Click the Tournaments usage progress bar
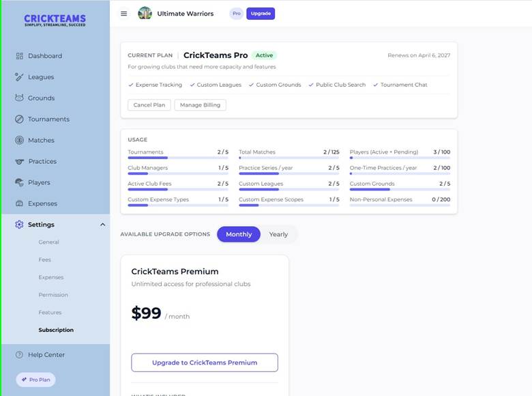 coord(178,158)
